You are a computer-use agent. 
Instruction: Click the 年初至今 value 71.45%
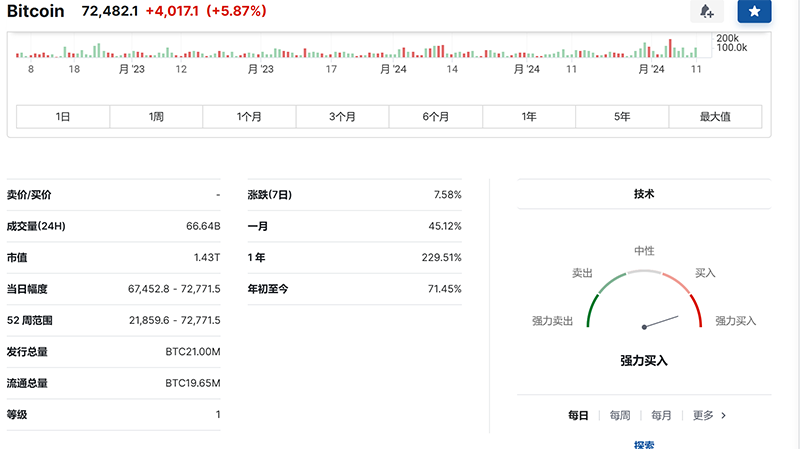(444, 289)
